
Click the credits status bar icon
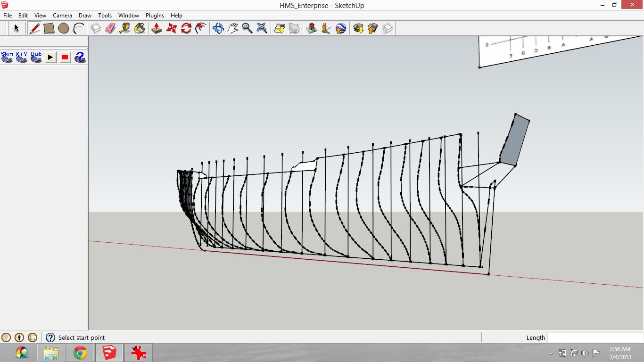coord(19,337)
